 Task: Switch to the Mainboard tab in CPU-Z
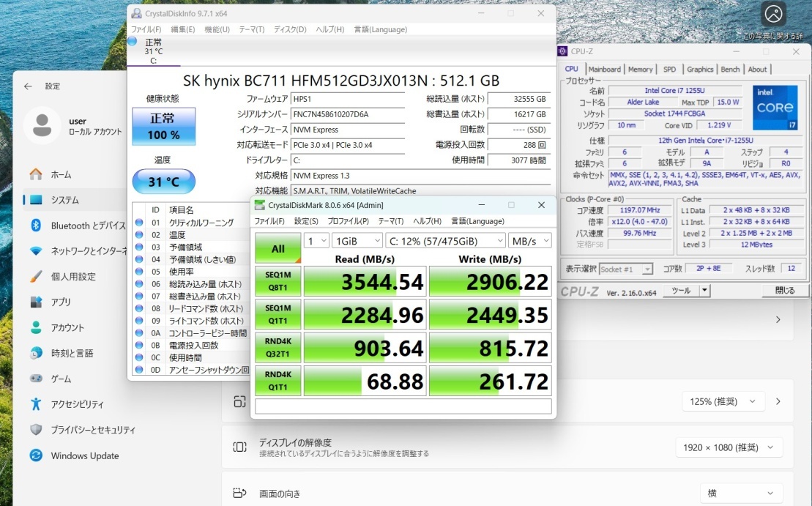coord(604,70)
